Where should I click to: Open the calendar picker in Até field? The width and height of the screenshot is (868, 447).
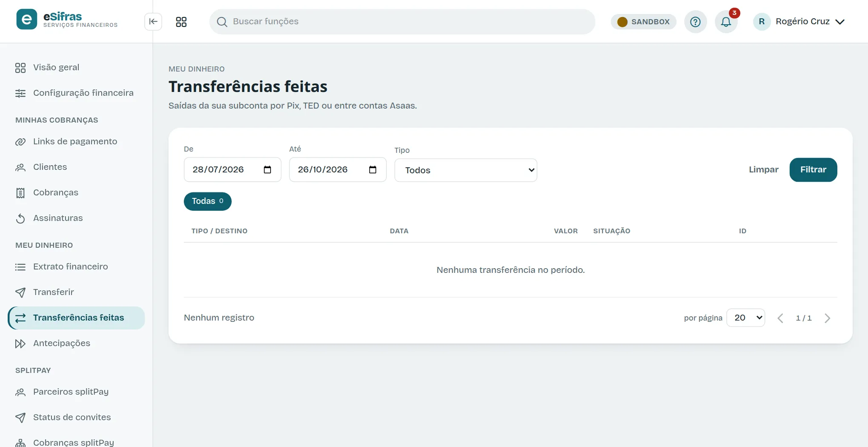tap(373, 170)
